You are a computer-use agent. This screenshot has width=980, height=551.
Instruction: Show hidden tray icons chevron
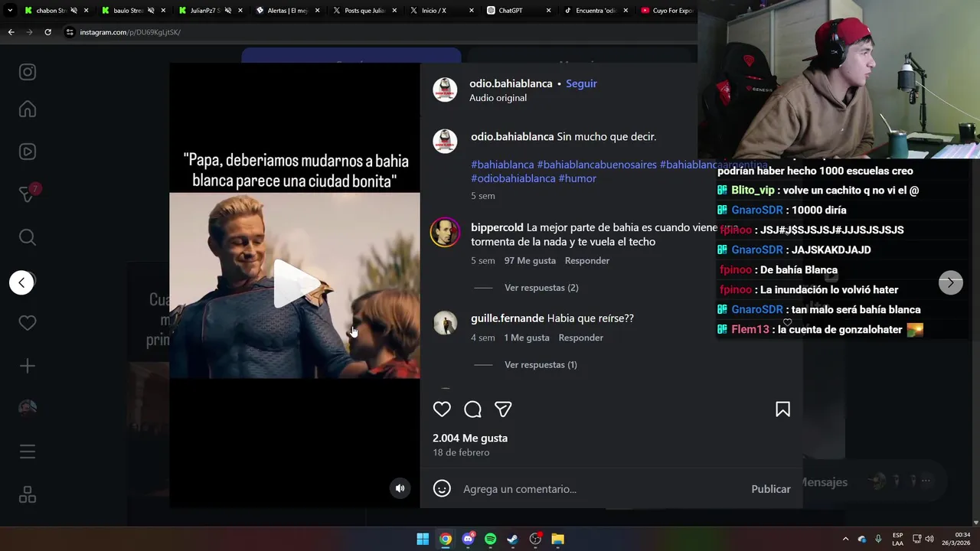pos(845,539)
